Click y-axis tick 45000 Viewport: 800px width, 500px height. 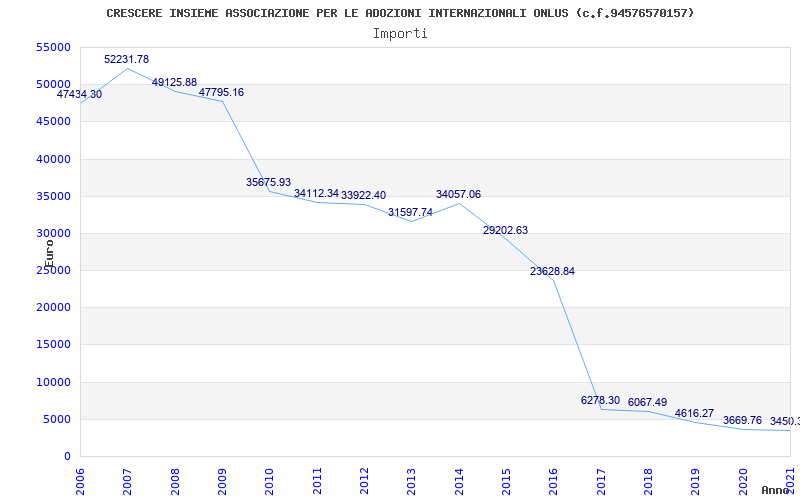click(x=54, y=121)
